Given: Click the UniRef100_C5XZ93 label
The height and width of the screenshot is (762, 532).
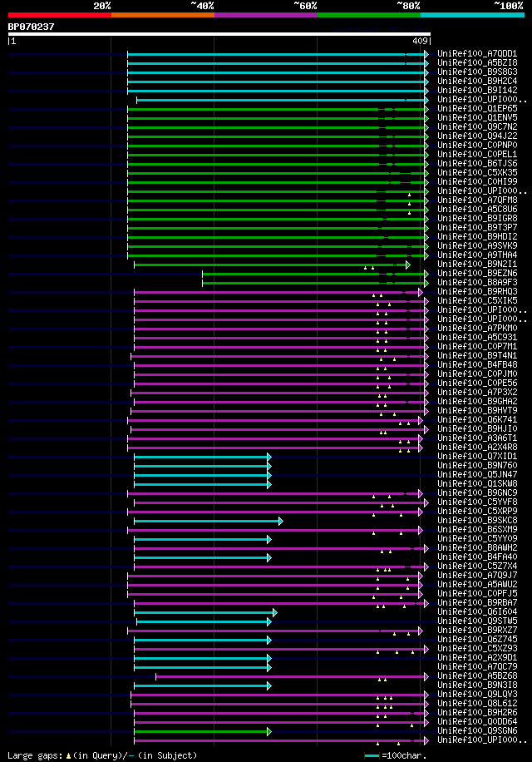Looking at the screenshot, I should coord(477,649).
